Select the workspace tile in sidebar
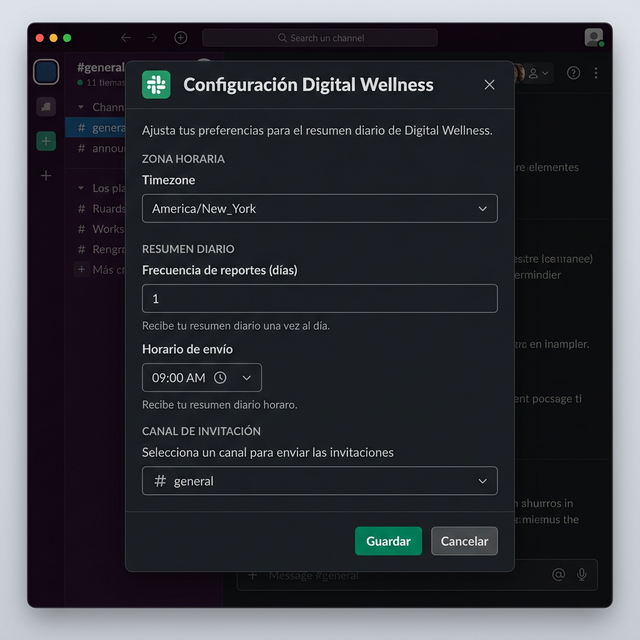The image size is (640, 640). tap(46, 72)
